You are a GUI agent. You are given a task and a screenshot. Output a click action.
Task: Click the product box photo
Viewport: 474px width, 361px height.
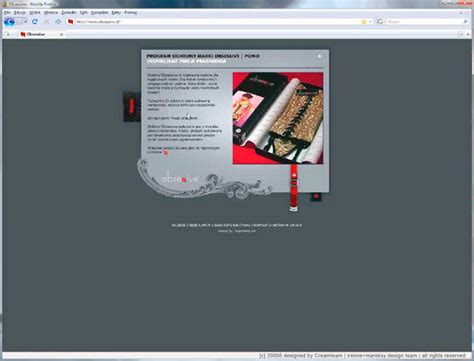(x=278, y=118)
